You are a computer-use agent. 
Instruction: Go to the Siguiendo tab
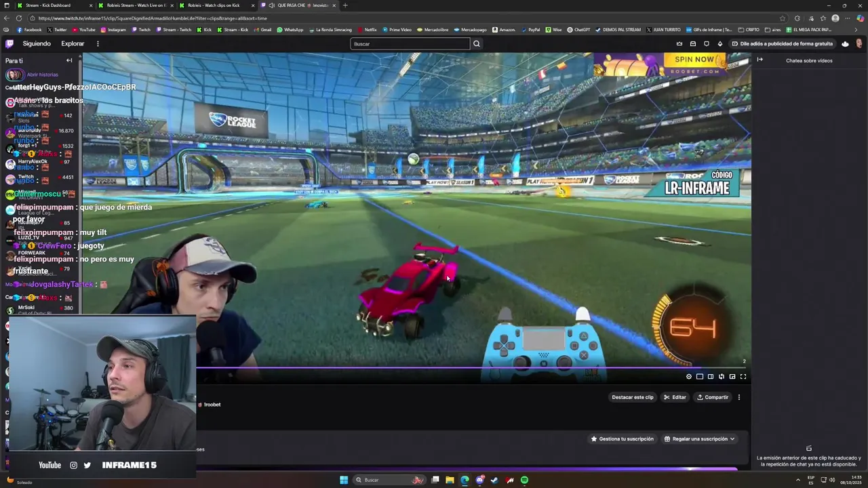[37, 43]
